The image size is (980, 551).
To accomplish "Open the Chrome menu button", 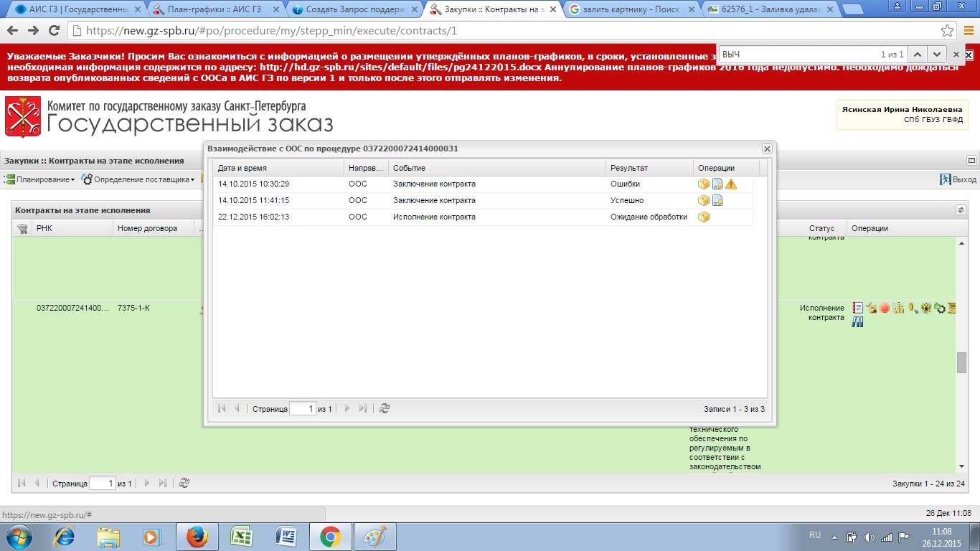I will (967, 31).
